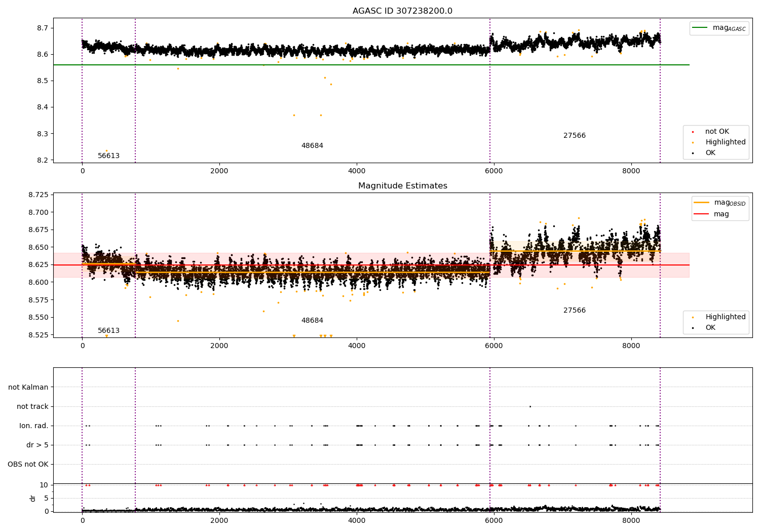Click the single point in the 'not track' row
This screenshot has width=760, height=532.
coord(530,406)
